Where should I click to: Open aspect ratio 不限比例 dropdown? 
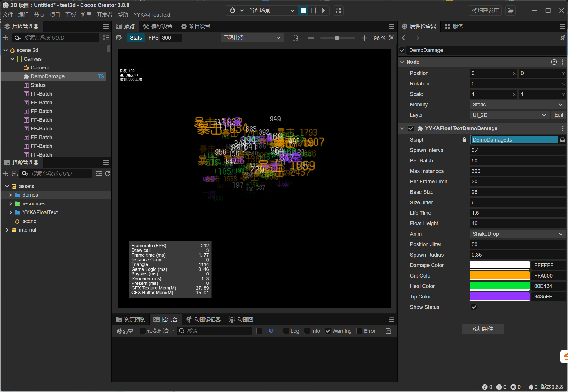tap(252, 38)
